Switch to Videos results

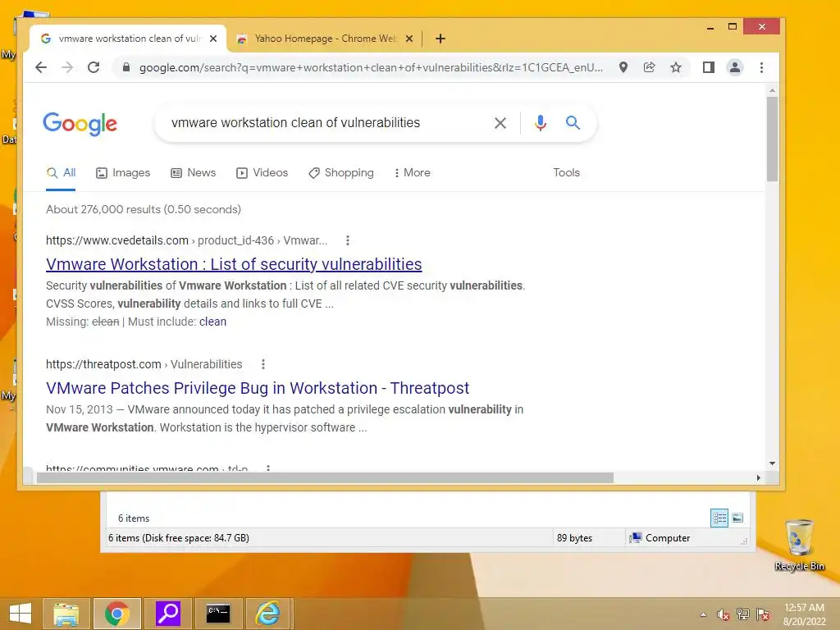[262, 173]
